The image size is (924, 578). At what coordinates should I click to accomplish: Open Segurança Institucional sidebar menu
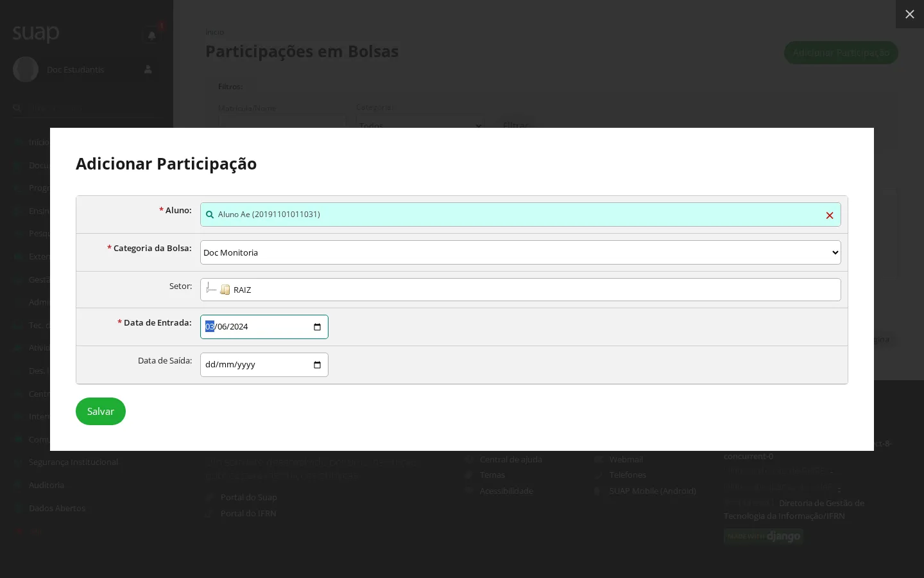pyautogui.click(x=73, y=462)
